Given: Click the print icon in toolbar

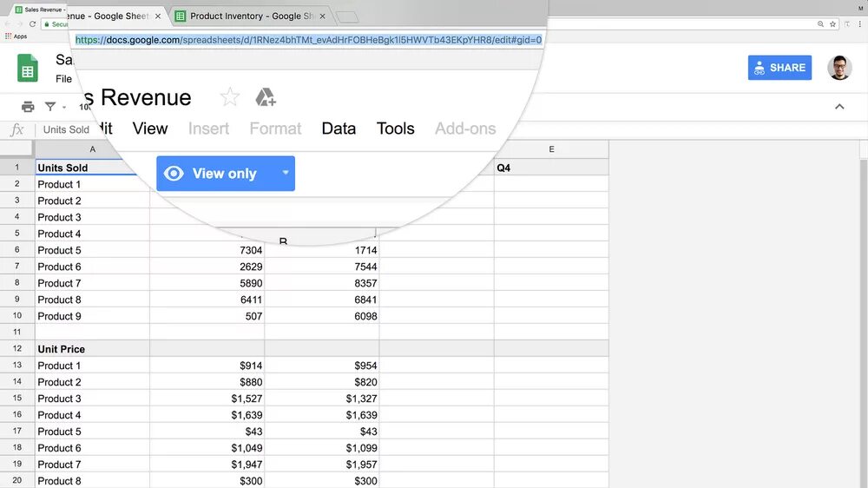Looking at the screenshot, I should coord(28,106).
